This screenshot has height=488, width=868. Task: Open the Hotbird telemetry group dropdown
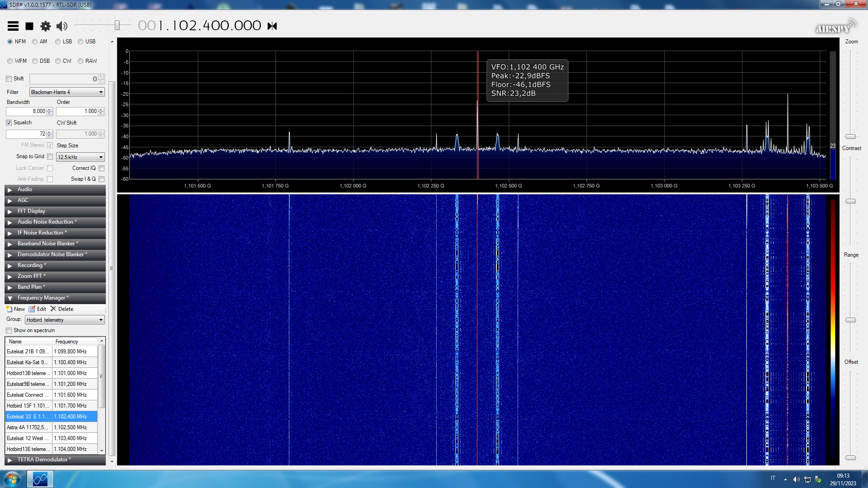tap(65, 320)
